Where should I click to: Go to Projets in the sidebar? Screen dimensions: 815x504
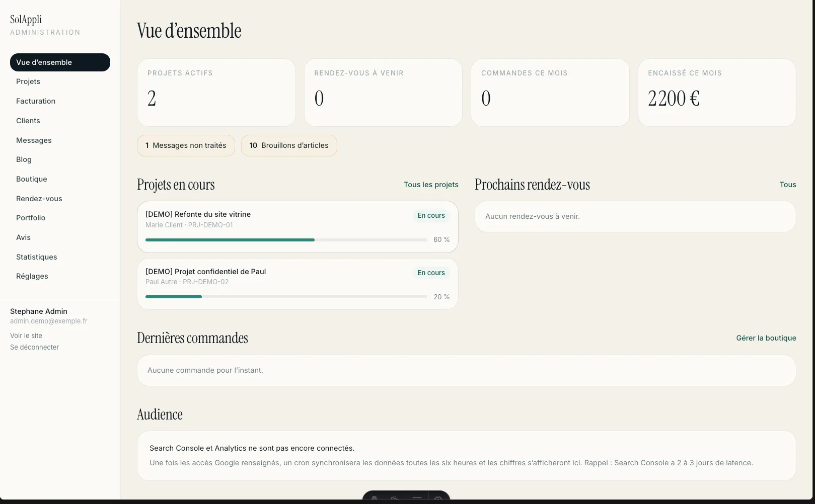pyautogui.click(x=60, y=81)
